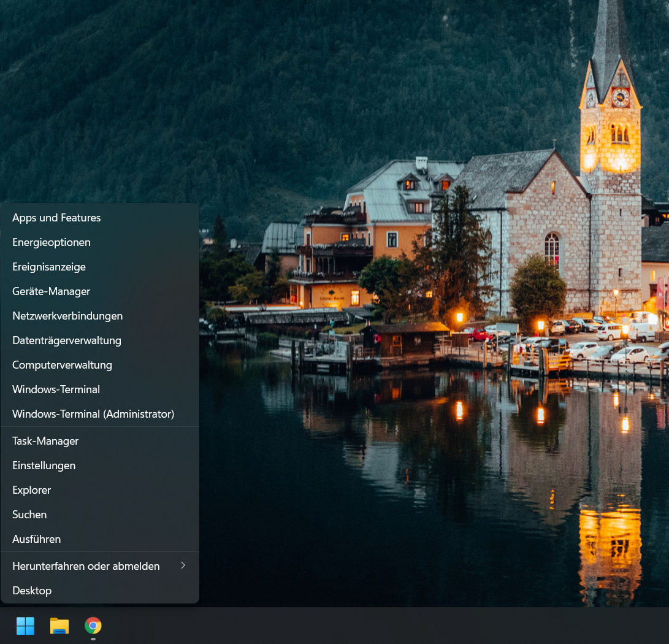Open Computerverwaltung
This screenshot has width=669, height=644.
coord(101,365)
